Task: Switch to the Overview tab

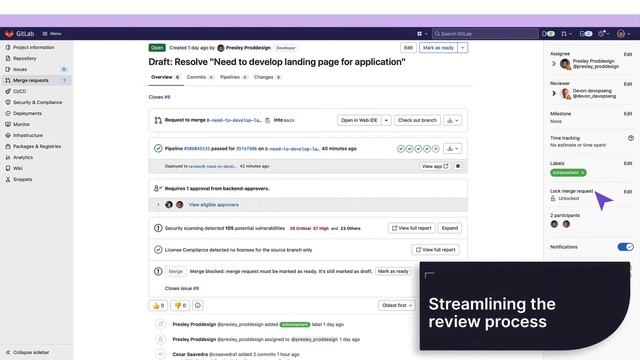Action: tap(165, 77)
